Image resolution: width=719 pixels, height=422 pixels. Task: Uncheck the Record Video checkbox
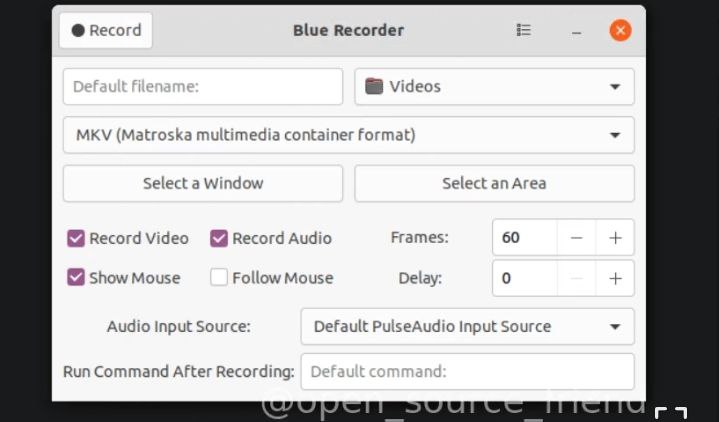point(76,238)
